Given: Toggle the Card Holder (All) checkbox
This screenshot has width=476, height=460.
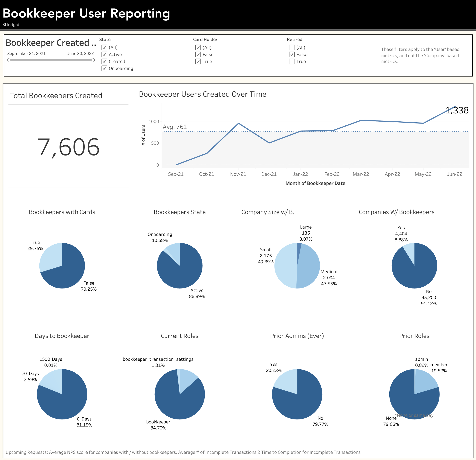Looking at the screenshot, I should click(198, 47).
